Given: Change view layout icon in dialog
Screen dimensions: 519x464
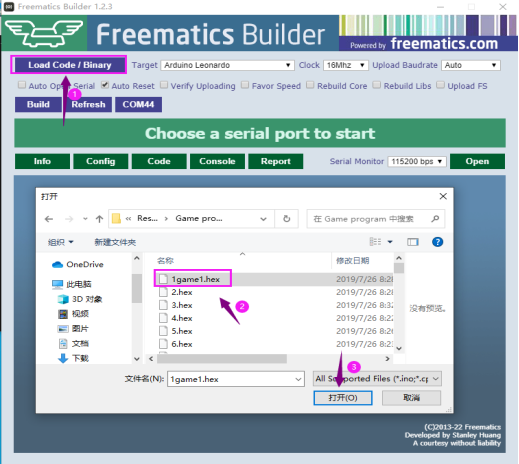Looking at the screenshot, I should (x=375, y=242).
